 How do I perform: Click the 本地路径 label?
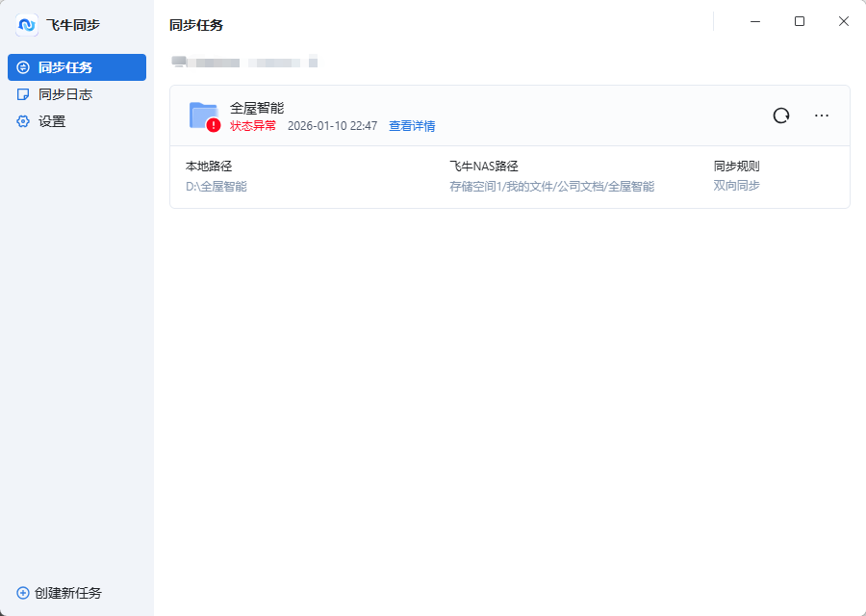pyautogui.click(x=209, y=167)
